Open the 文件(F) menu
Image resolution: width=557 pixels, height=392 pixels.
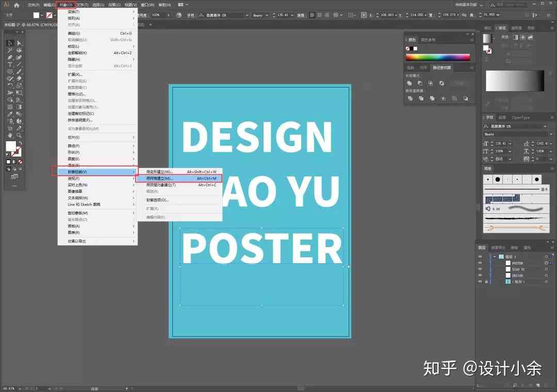point(34,5)
